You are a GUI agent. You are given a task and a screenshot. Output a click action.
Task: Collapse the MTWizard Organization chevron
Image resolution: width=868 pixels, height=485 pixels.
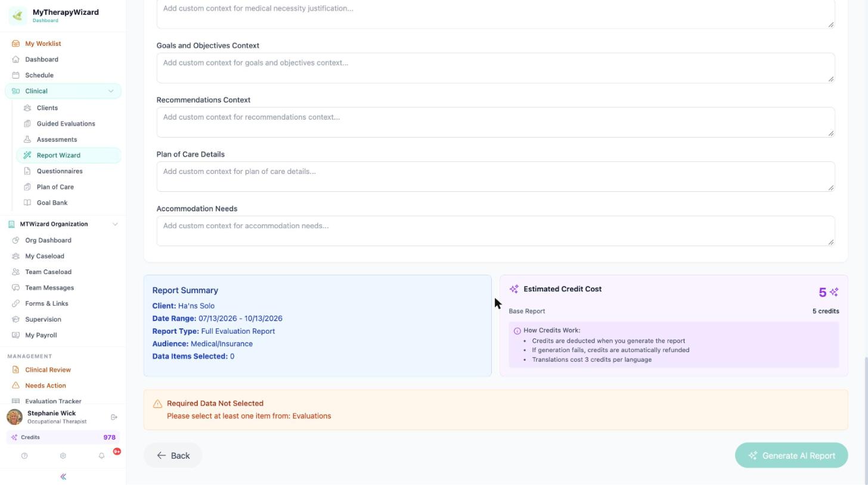(x=115, y=225)
